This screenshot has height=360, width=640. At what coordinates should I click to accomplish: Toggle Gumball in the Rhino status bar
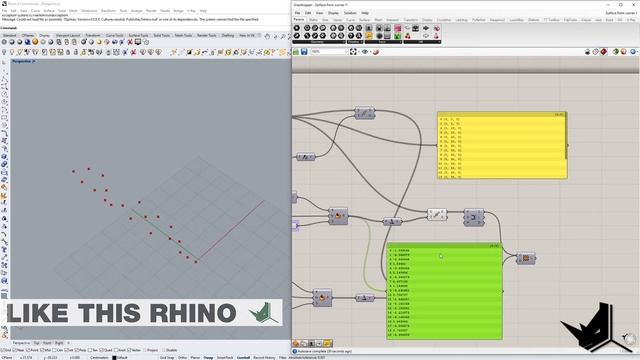pyautogui.click(x=243, y=358)
